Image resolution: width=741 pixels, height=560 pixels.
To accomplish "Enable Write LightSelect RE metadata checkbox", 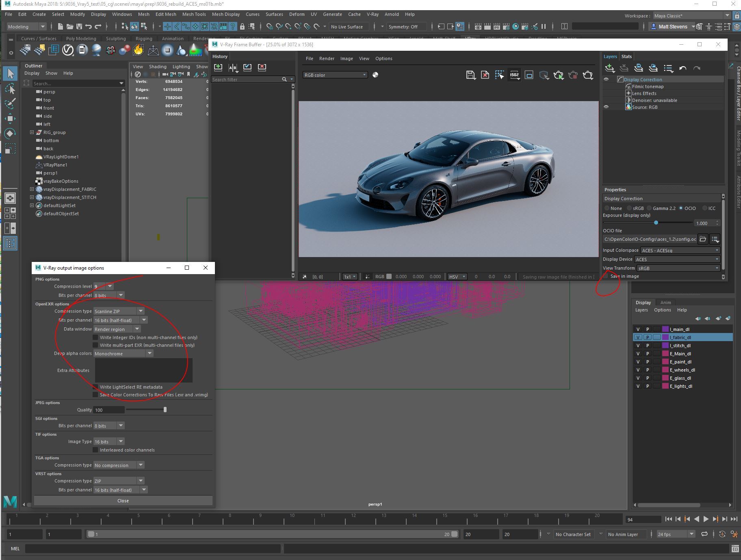I will tap(95, 387).
